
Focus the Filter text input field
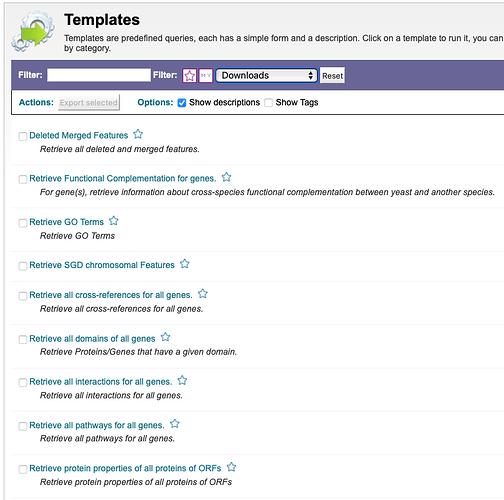pyautogui.click(x=99, y=75)
